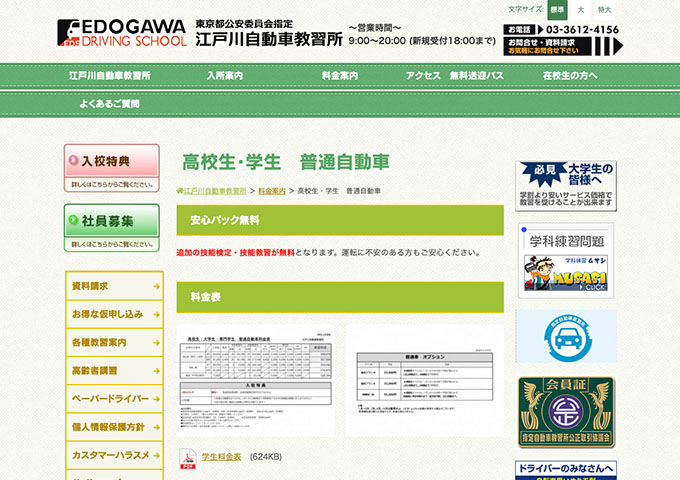Click the 必見 大学生の皆様へ banner
Image resolution: width=680 pixels, height=480 pixels.
566,186
